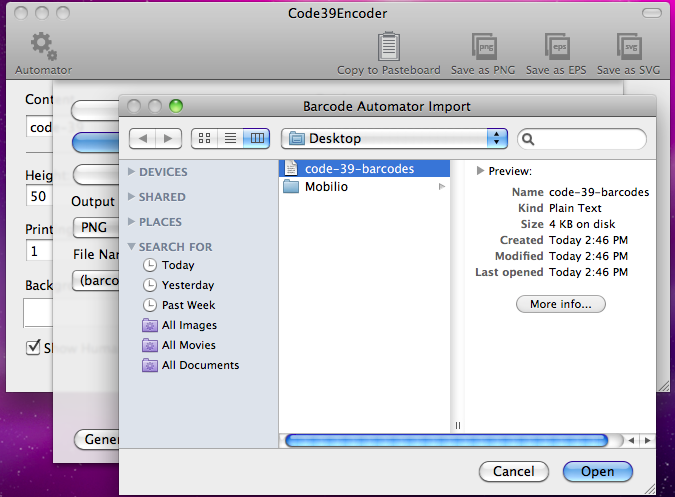Viewport: 675px width, 497px height.
Task: Collapse the Preview disclosure triangle
Action: pos(481,171)
